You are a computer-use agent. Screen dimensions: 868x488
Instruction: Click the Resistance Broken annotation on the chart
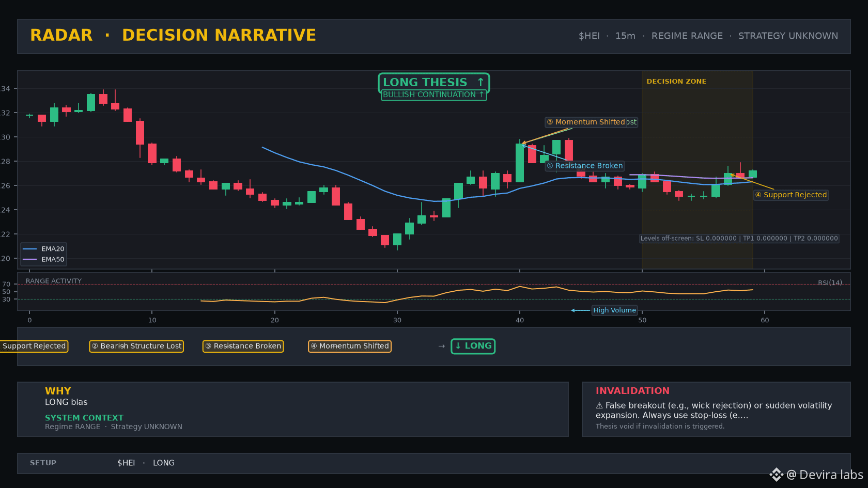click(x=585, y=166)
